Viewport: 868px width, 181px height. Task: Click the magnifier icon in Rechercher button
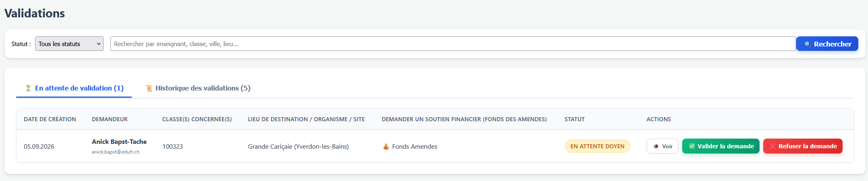tap(808, 44)
